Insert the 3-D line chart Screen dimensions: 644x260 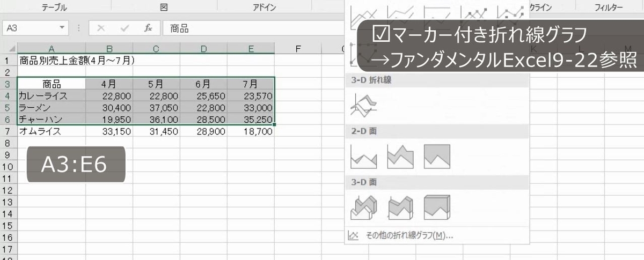click(363, 105)
